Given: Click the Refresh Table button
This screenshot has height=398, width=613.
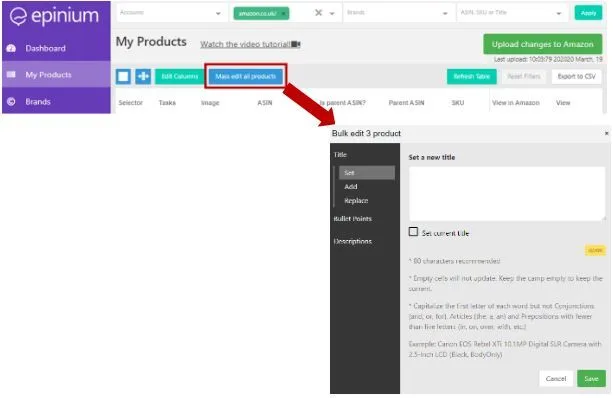Looking at the screenshot, I should click(471, 76).
